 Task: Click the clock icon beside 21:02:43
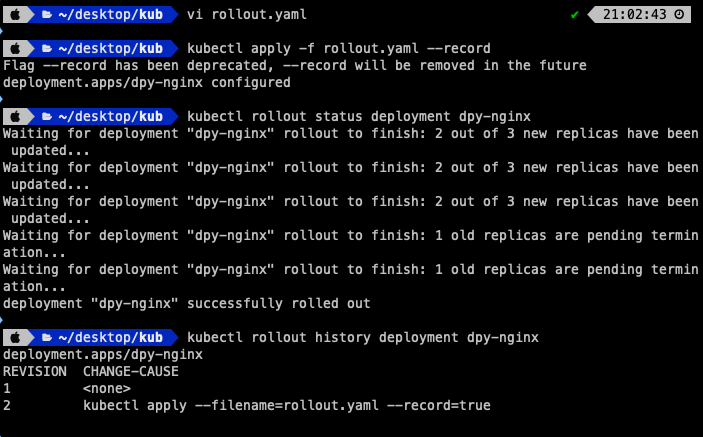tap(679, 14)
